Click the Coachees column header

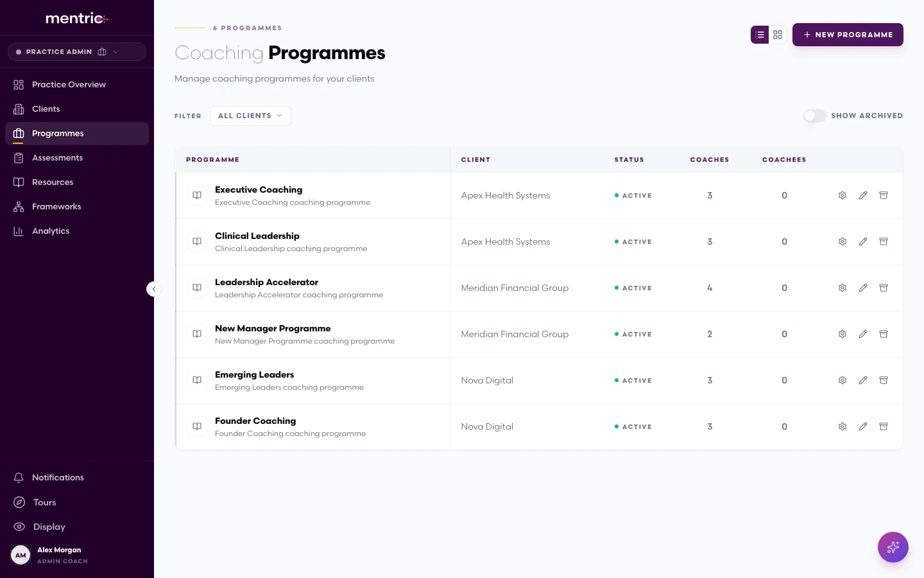click(784, 160)
